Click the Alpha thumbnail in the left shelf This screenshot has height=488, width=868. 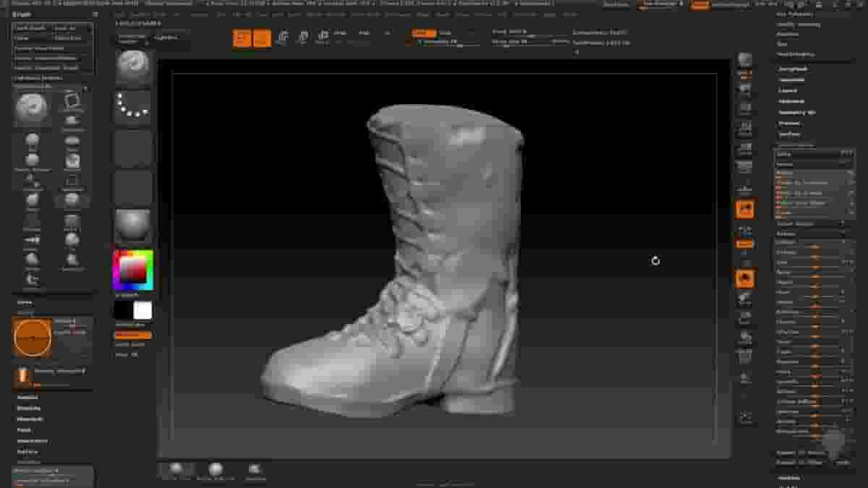click(132, 148)
